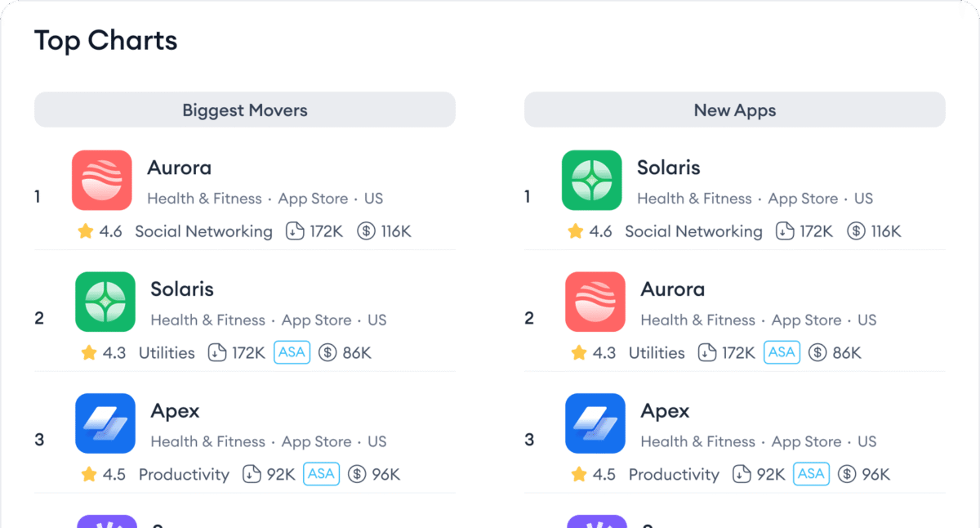The width and height of the screenshot is (980, 528).
Task: Switch to the New Apps tab
Action: coord(734,110)
